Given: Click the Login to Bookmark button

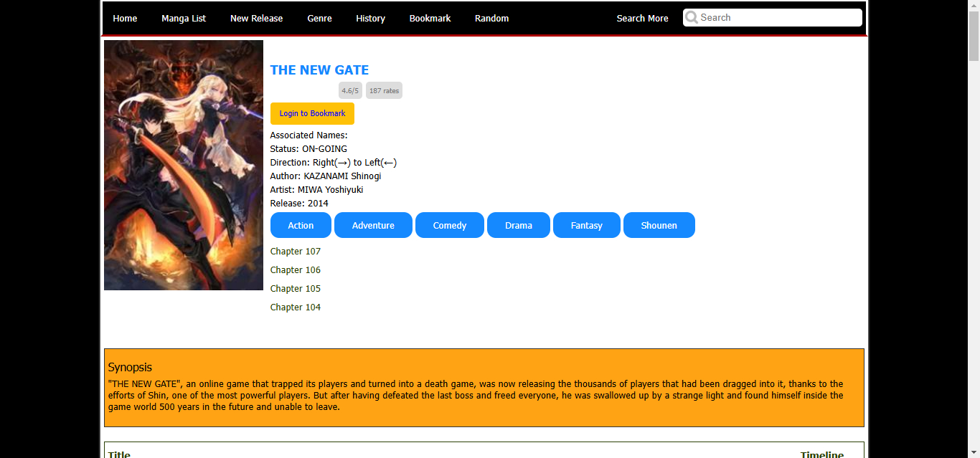Looking at the screenshot, I should 312,113.
